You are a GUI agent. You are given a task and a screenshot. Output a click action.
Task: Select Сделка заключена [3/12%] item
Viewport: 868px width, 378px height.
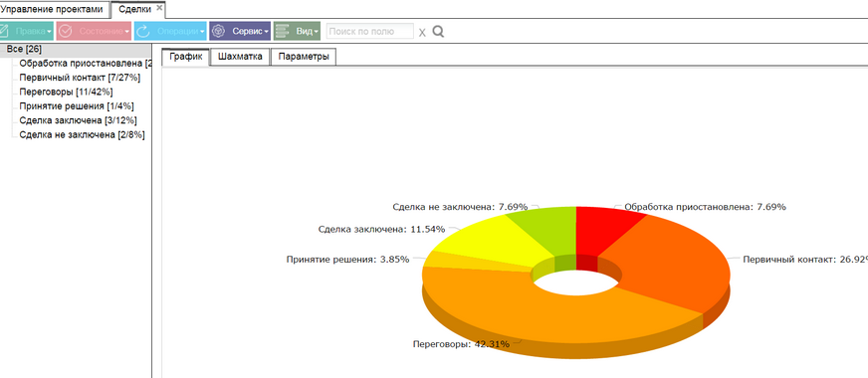coord(78,120)
